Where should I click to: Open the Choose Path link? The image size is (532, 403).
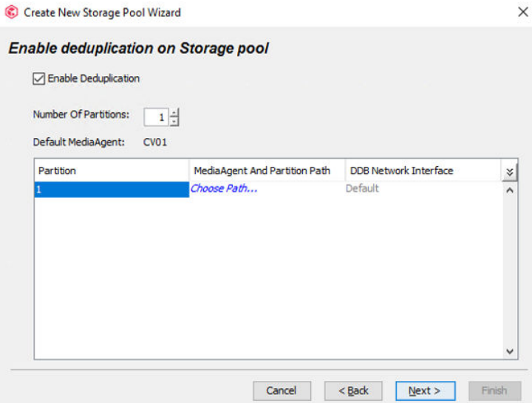tap(224, 189)
